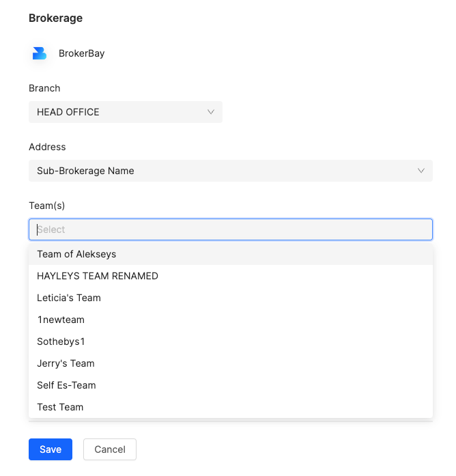This screenshot has width=456, height=476.
Task: Expand the Branch dropdown chevron
Action: [211, 112]
